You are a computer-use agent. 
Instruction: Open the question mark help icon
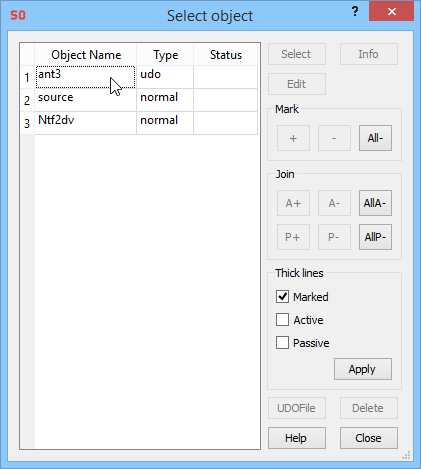355,12
